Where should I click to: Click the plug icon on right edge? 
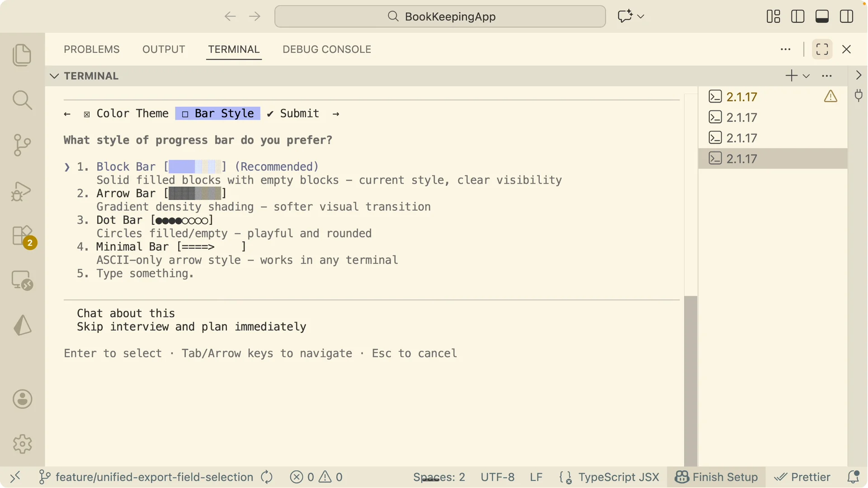point(858,96)
